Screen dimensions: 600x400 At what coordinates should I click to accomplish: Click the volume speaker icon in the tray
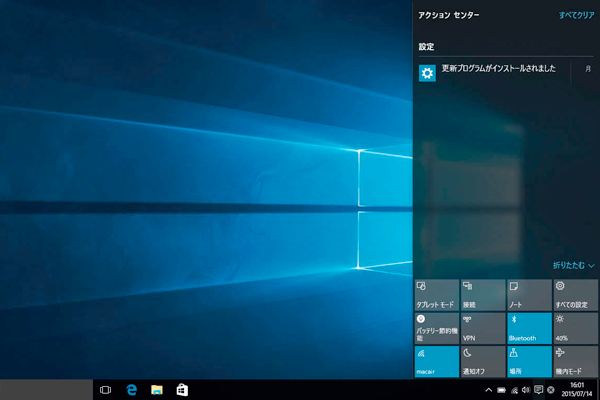coord(526,390)
